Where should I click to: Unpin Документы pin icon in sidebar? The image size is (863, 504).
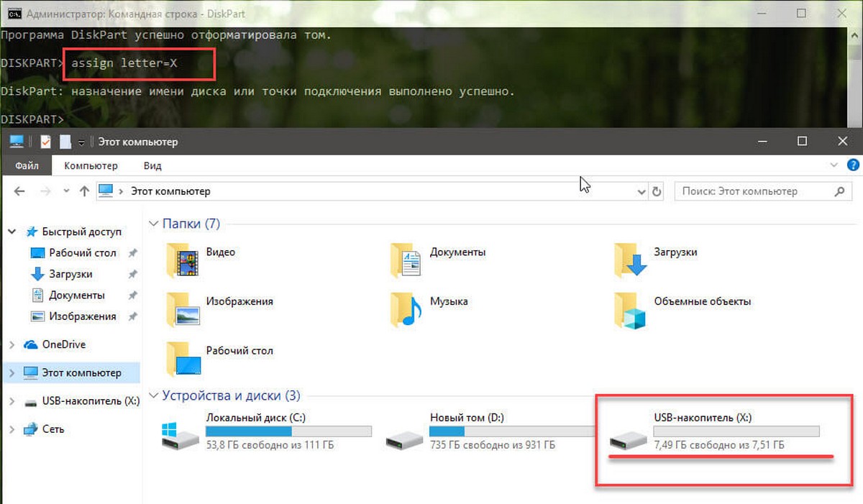[132, 295]
